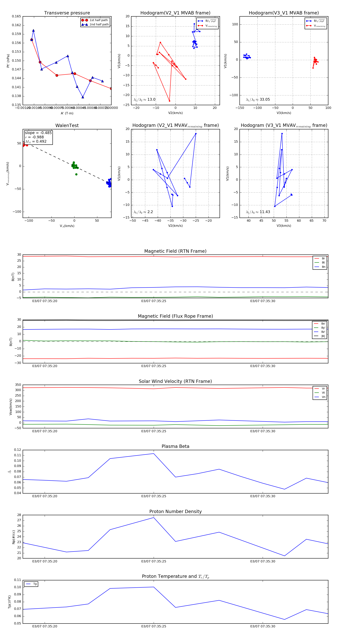The image size is (351, 644).
Task: Click 'Proton Temperature and Te/Tp' title
Action: pos(175,576)
